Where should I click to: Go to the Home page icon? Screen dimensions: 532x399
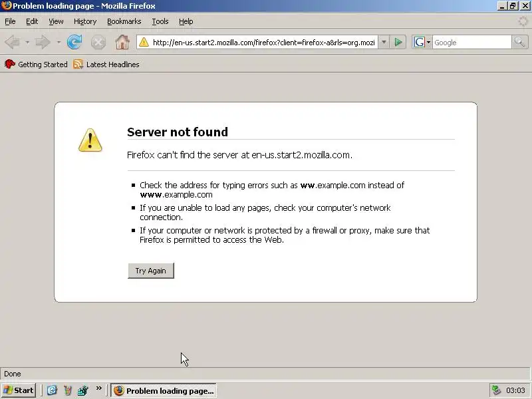tap(122, 43)
